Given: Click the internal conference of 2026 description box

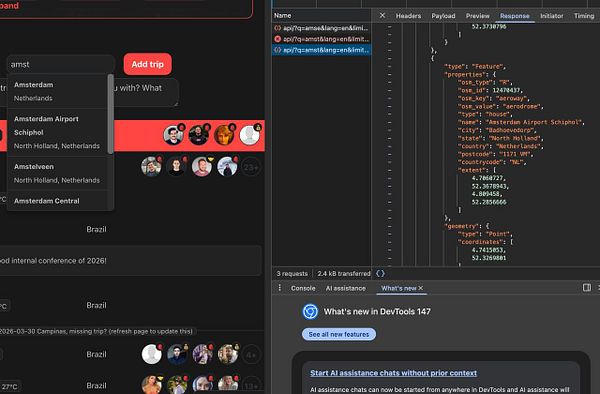Looking at the screenshot, I should (x=130, y=260).
